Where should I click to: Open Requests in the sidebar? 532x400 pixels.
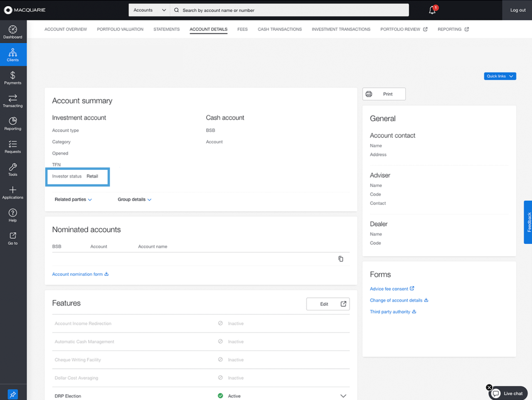13,146
